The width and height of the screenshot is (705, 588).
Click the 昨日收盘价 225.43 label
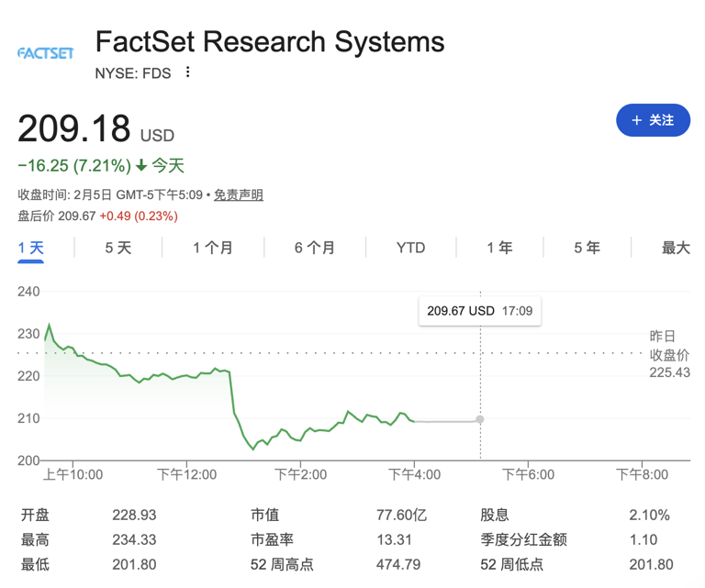click(x=669, y=354)
